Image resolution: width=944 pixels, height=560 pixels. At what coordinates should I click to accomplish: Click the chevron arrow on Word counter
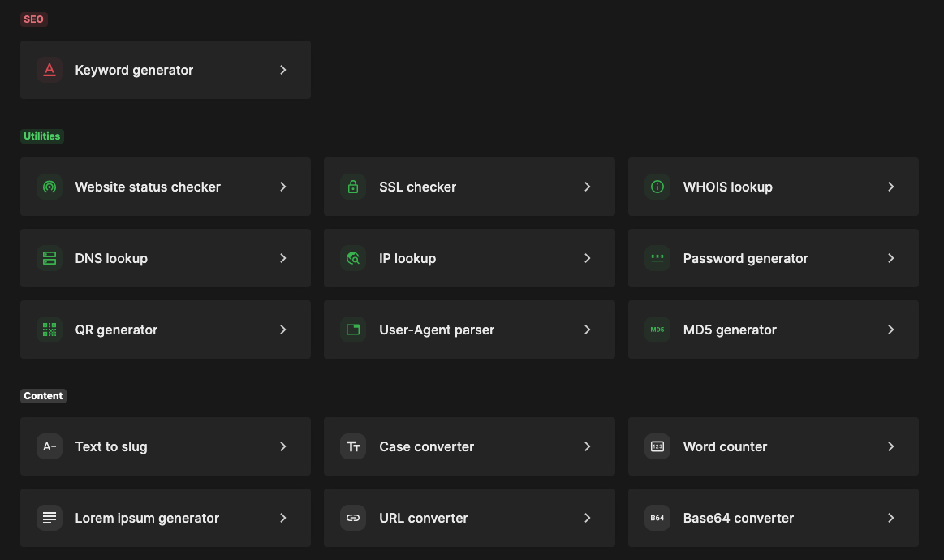click(891, 446)
